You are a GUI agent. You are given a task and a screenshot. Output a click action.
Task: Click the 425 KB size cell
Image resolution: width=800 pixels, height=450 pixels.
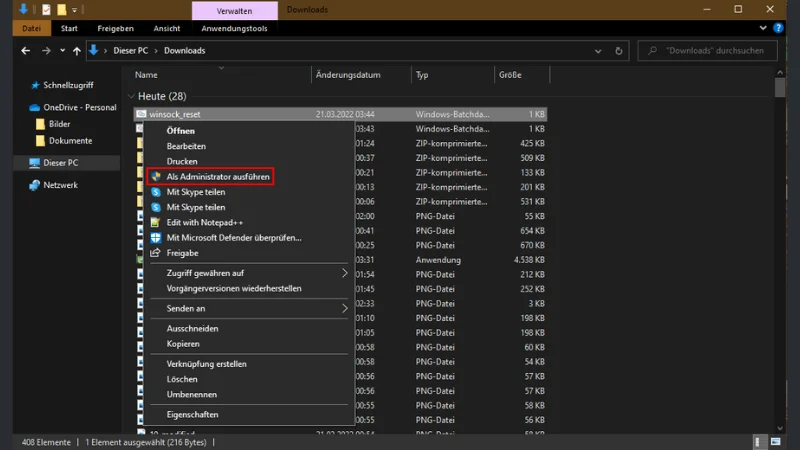pos(532,143)
